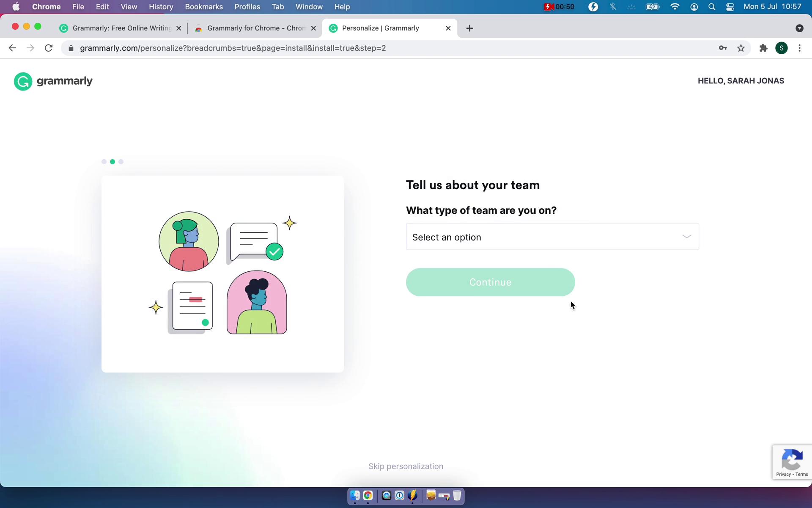This screenshot has height=508, width=812.
Task: Open the Help menu
Action: click(x=342, y=7)
